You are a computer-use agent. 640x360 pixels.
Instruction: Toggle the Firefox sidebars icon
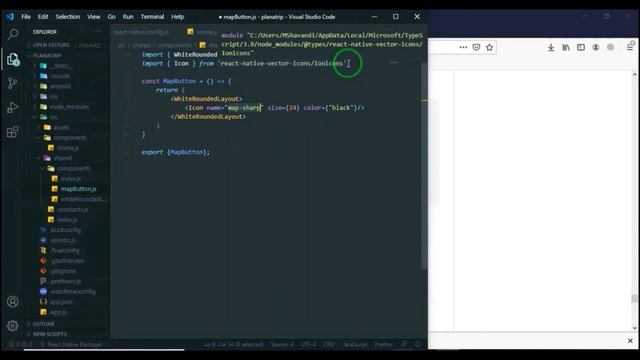coord(581,47)
